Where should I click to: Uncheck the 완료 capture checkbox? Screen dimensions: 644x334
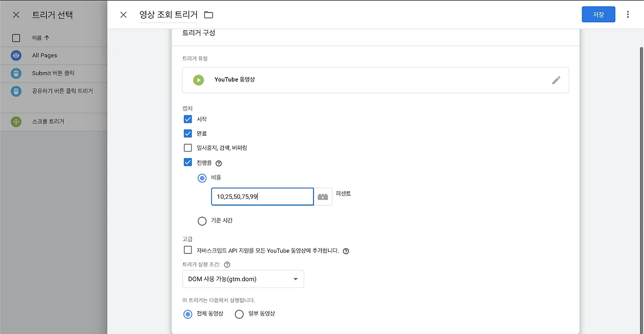click(x=188, y=133)
